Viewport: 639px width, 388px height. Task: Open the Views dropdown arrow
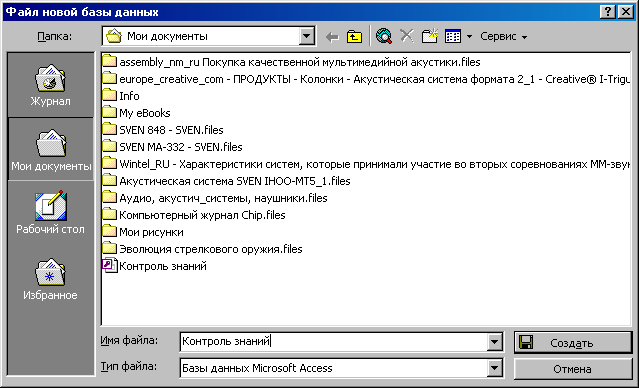469,37
